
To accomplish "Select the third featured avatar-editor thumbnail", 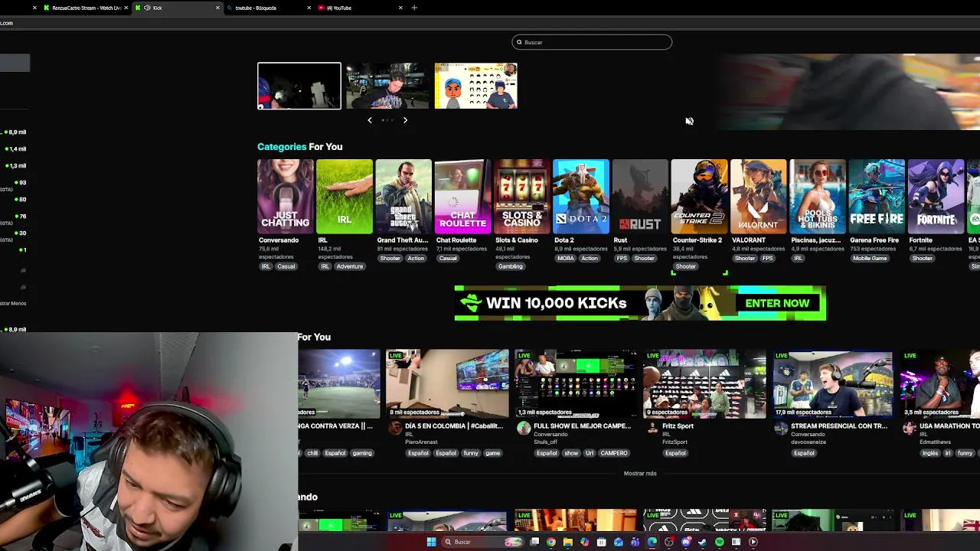I will [475, 86].
